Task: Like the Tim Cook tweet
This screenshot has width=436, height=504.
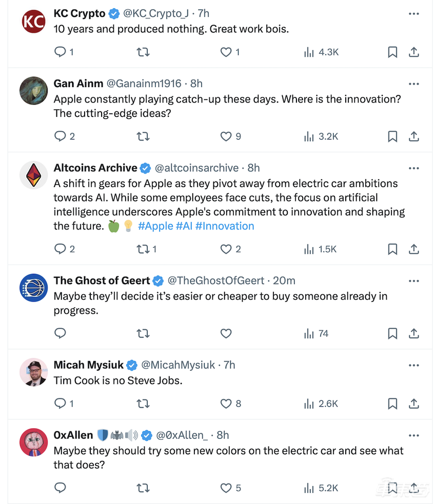Action: (x=226, y=404)
